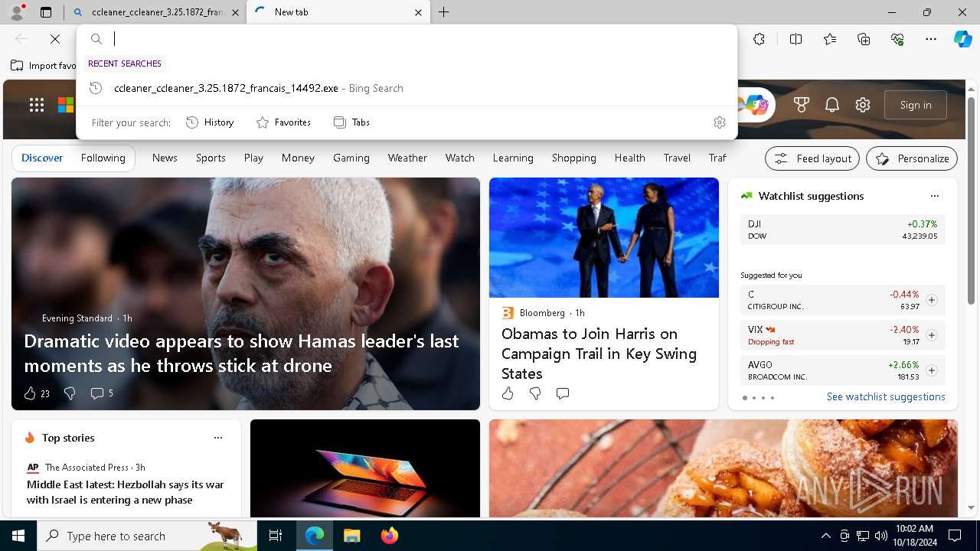Open Import favorites bookmark item
The width and height of the screenshot is (980, 551).
[44, 66]
